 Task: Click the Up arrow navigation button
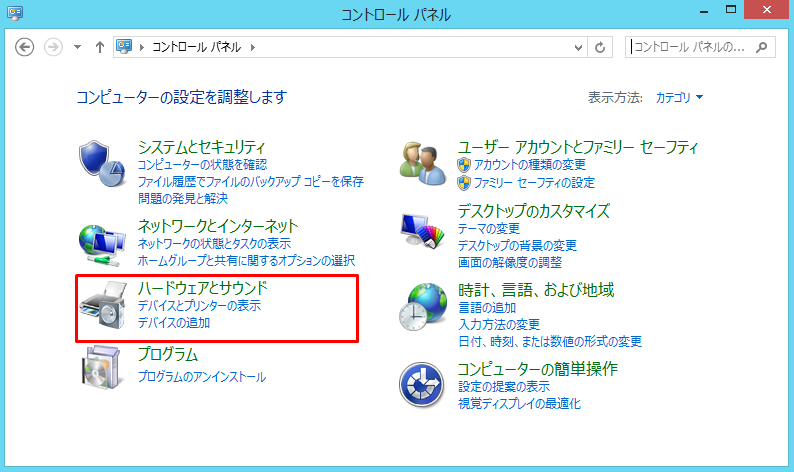pyautogui.click(x=99, y=47)
